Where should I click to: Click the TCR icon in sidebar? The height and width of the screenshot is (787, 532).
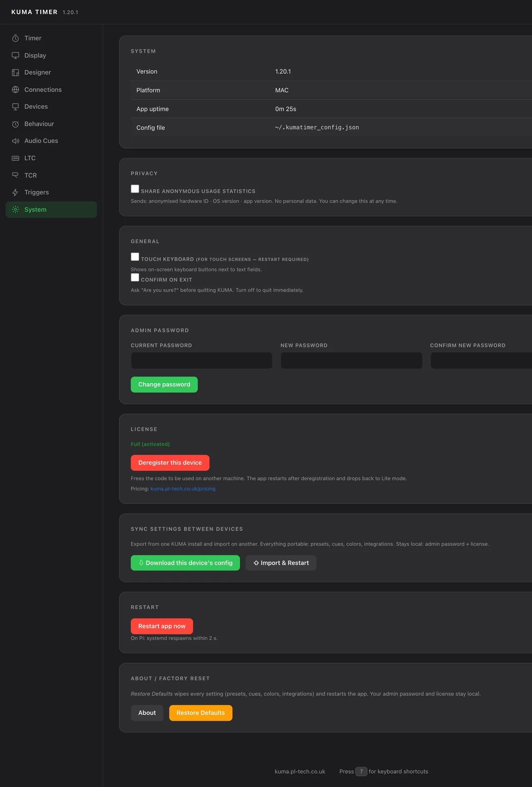(x=15, y=175)
